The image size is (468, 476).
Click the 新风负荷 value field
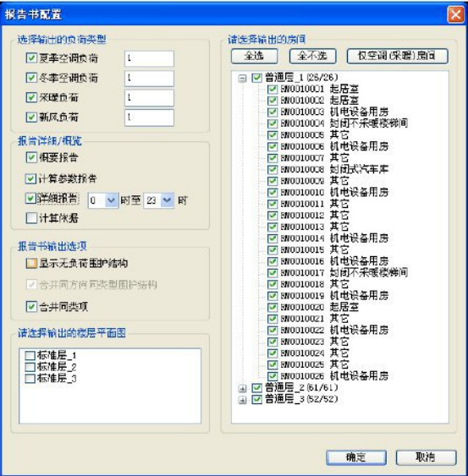[x=149, y=118]
